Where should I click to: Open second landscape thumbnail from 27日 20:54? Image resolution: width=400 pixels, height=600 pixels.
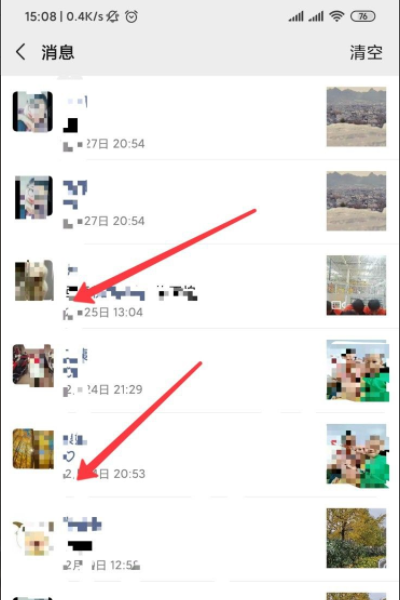(356, 201)
